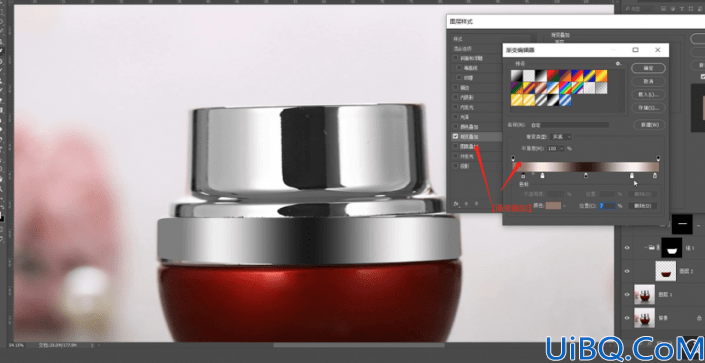The height and width of the screenshot is (363, 705).
Task: Hide the 图层 1 layer
Action: pos(627,294)
